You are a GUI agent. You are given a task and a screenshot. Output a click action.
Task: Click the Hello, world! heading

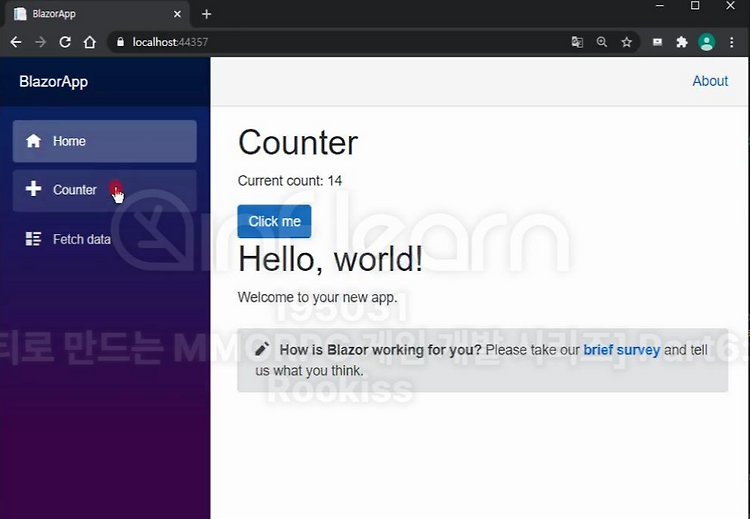click(x=331, y=259)
